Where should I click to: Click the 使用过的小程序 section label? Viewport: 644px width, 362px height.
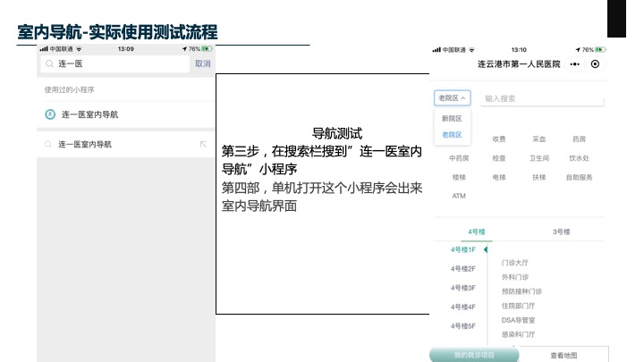pyautogui.click(x=70, y=89)
